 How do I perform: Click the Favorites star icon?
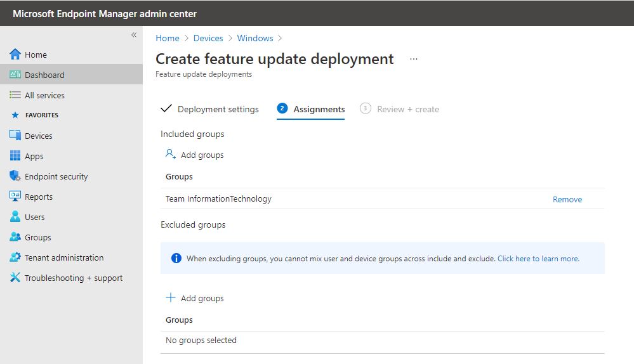15,115
